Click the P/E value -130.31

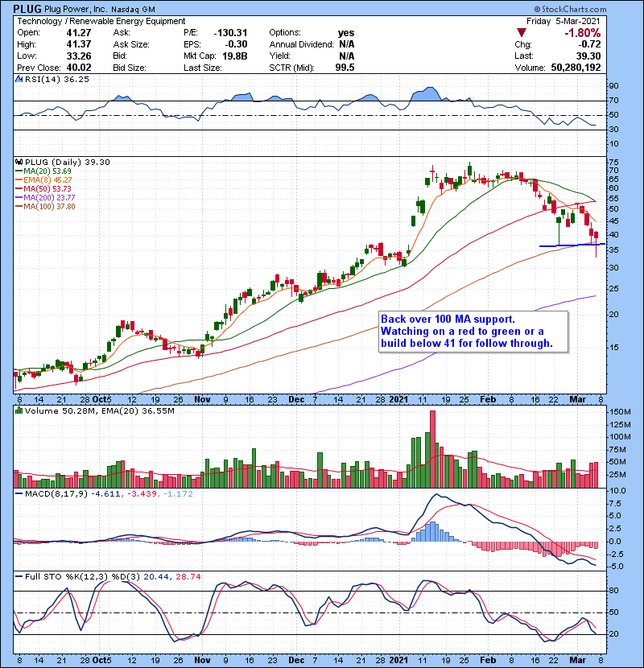click(230, 33)
